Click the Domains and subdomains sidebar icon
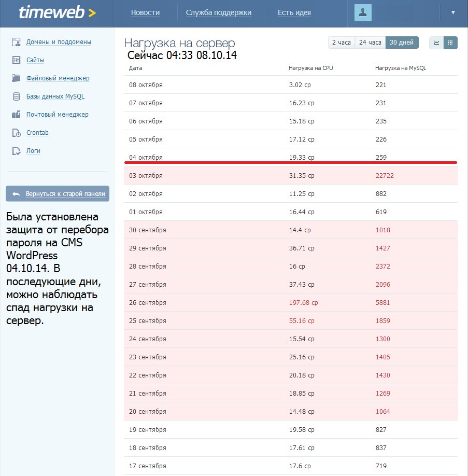The image size is (468, 476). pos(16,42)
